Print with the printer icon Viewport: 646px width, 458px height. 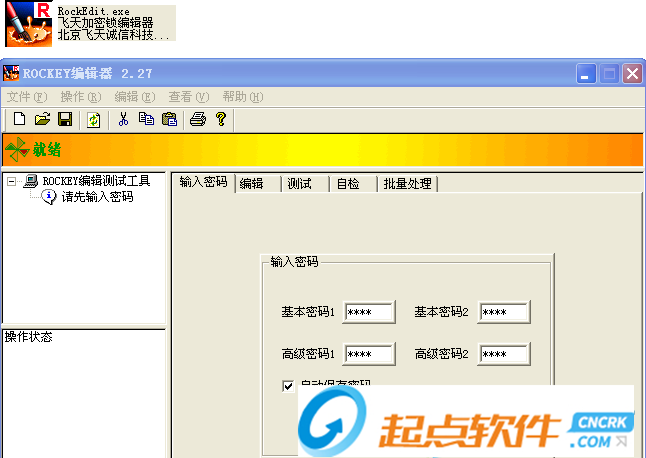[x=198, y=119]
